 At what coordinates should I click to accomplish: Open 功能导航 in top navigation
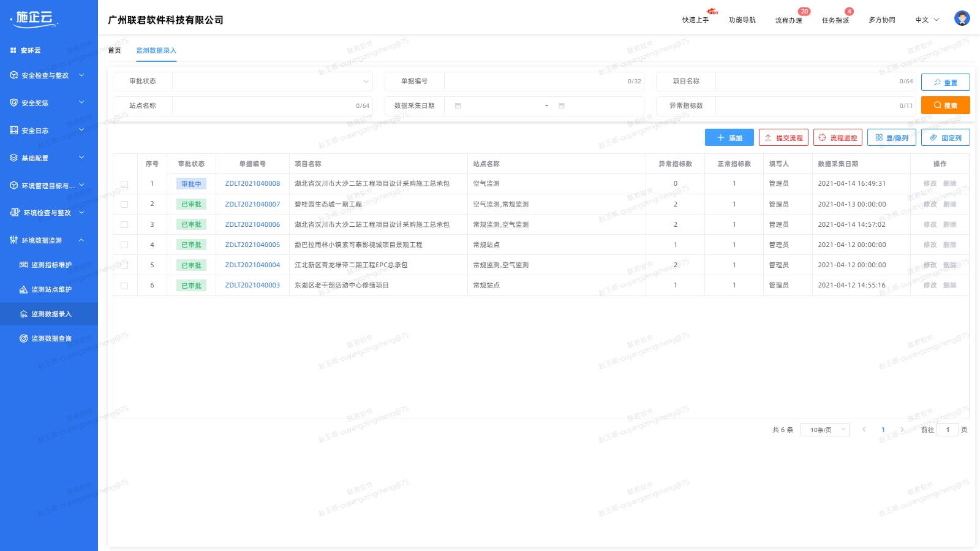click(x=742, y=20)
